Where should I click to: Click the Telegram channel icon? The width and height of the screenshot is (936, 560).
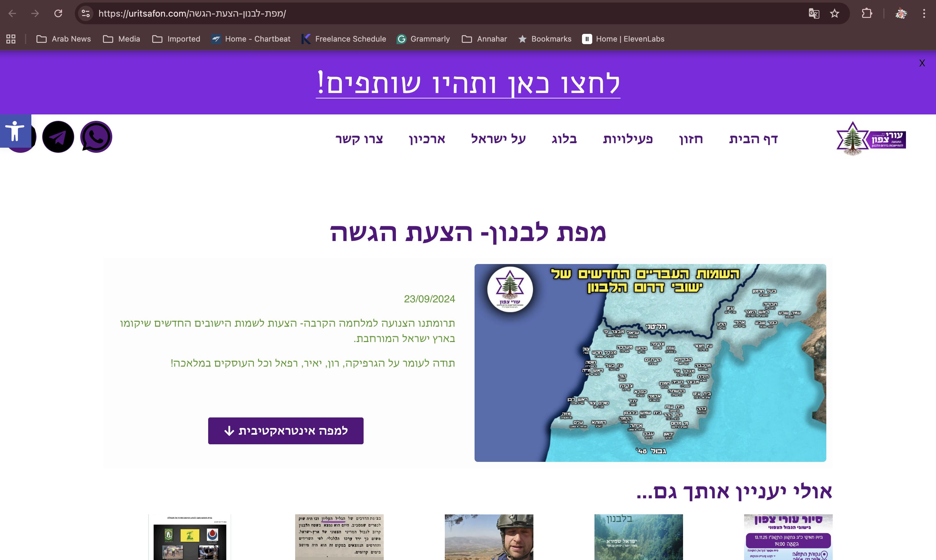(x=58, y=136)
